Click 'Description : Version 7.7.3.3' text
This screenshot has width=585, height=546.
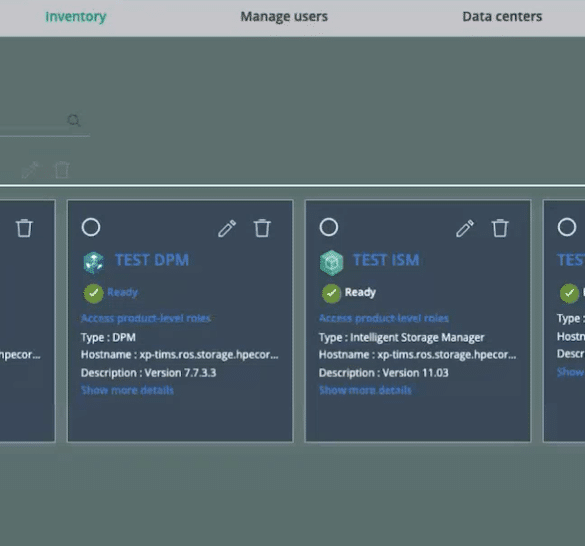tap(148, 373)
